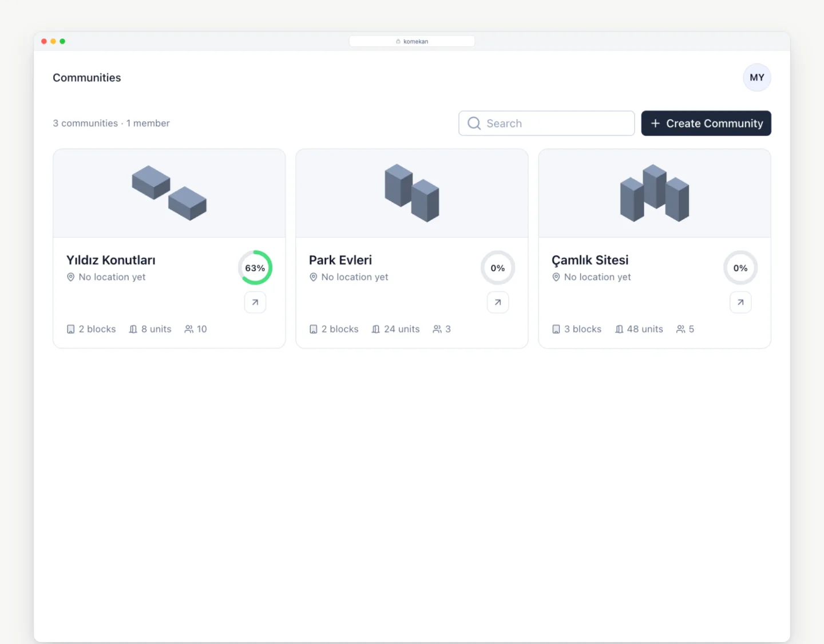Focus the Search input field

coord(546,123)
